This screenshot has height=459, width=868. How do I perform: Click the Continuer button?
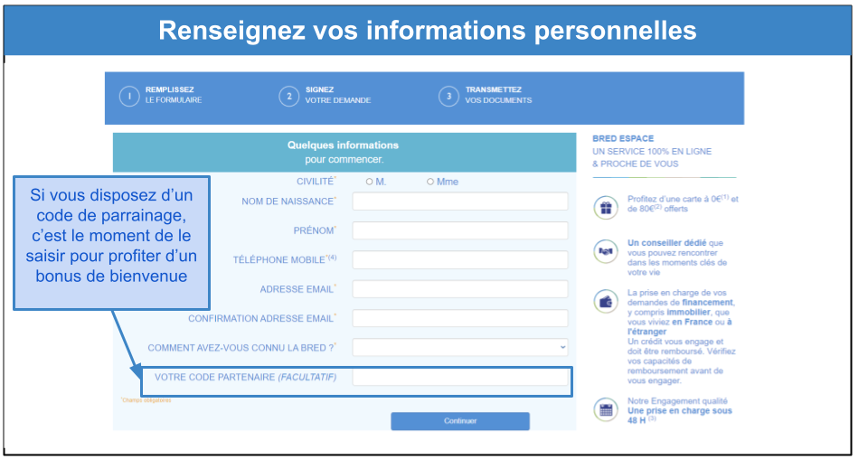coord(460,421)
